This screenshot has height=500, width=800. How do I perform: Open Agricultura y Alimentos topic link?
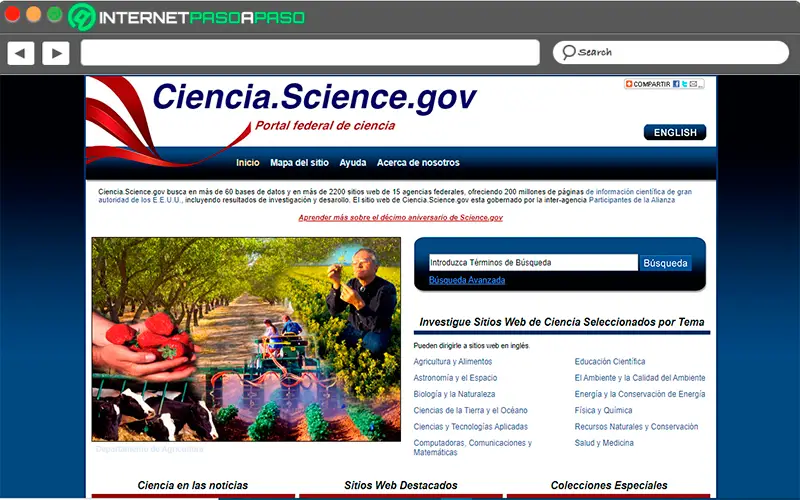coord(453,361)
